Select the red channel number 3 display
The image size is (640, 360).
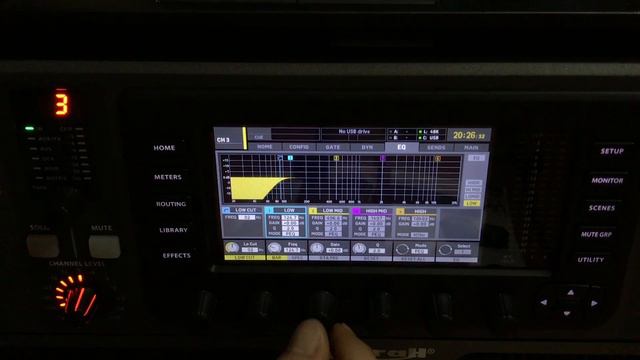[x=61, y=104]
